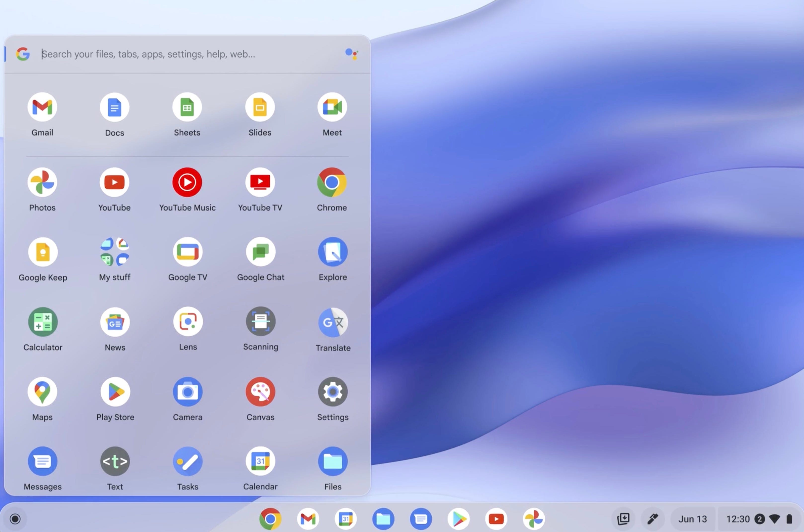Open the YouTube Music app
The width and height of the screenshot is (804, 532).
(187, 182)
